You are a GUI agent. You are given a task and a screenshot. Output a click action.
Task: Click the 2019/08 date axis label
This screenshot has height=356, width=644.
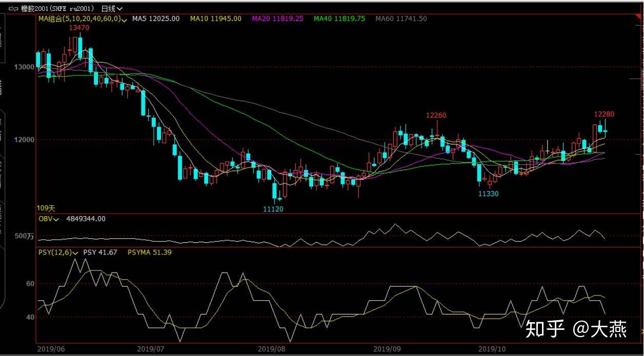271,349
